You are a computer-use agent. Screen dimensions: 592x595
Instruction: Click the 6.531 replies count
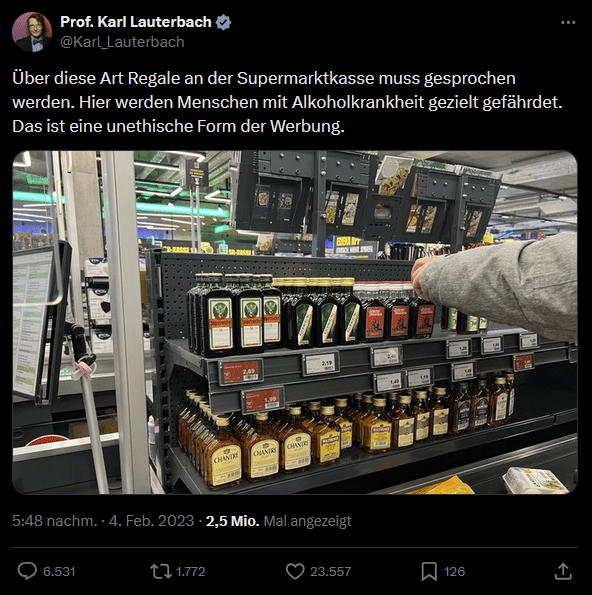(59, 571)
